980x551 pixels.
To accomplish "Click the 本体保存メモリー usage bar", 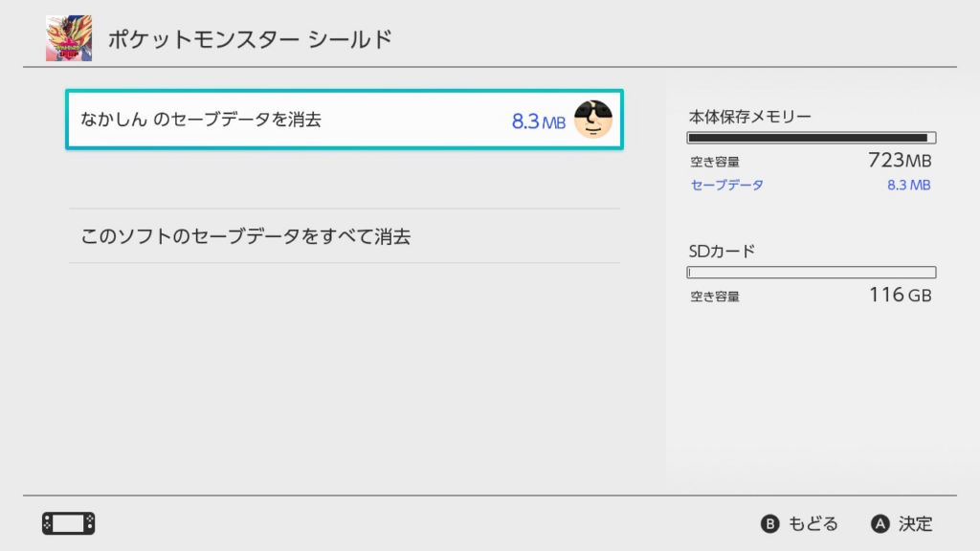I will click(812, 138).
